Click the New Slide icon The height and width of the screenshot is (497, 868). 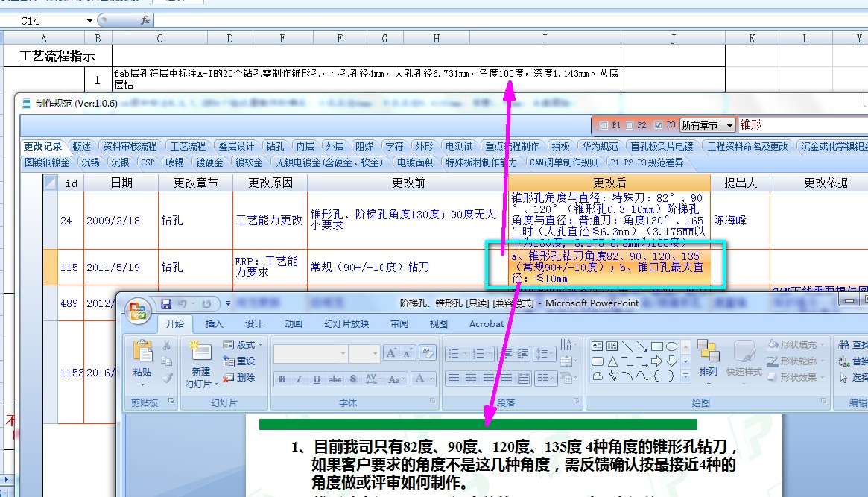click(200, 351)
